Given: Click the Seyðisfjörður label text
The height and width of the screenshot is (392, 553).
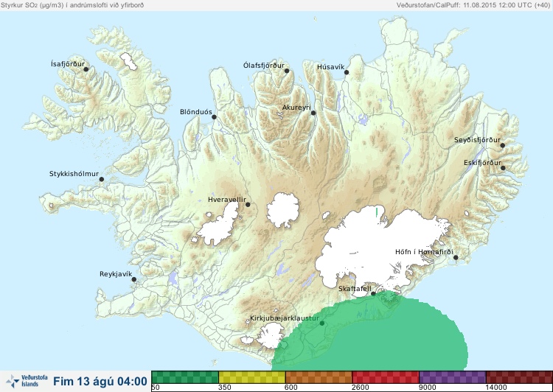Looking at the screenshot, I should tap(477, 140).
